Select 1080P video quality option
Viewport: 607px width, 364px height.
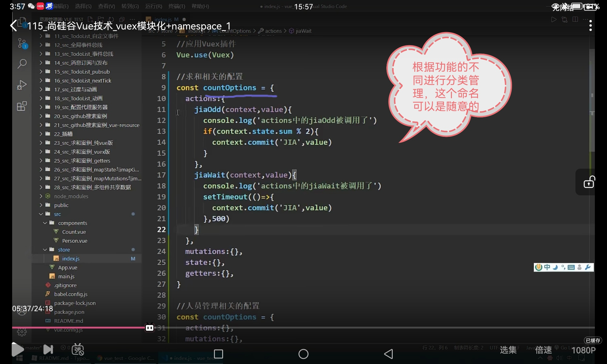point(583,350)
